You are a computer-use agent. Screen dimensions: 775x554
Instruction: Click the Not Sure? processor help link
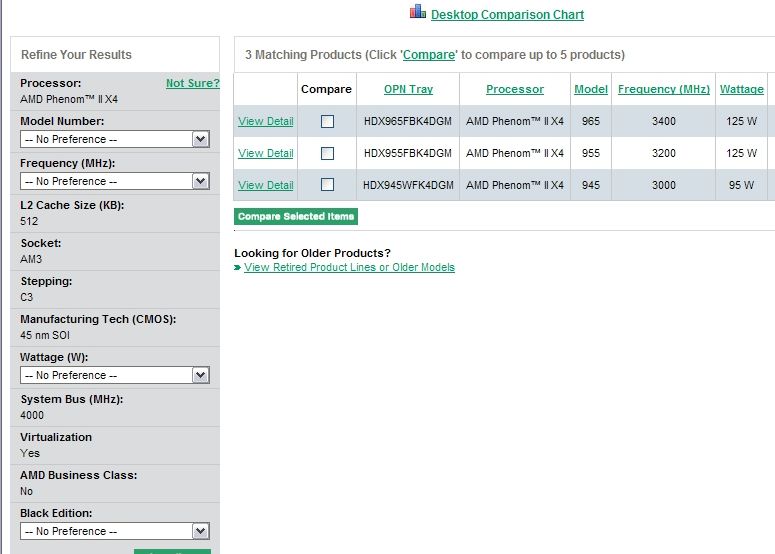192,83
